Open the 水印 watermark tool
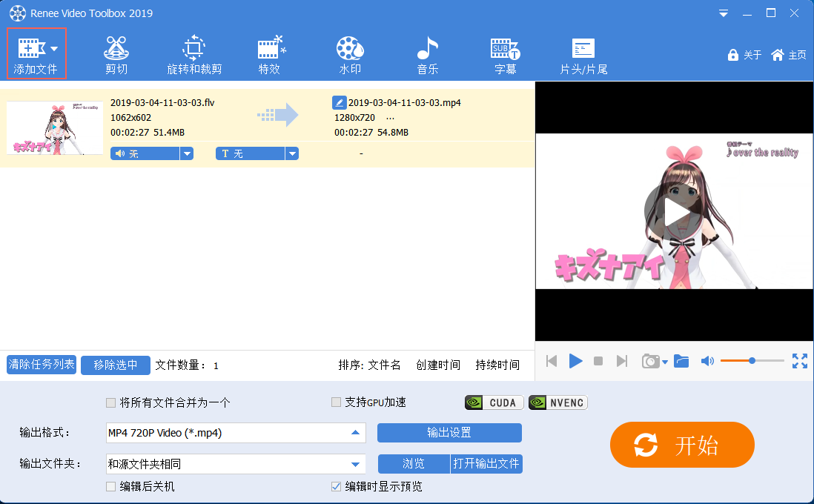Screen dimensions: 814x504 tap(350, 55)
